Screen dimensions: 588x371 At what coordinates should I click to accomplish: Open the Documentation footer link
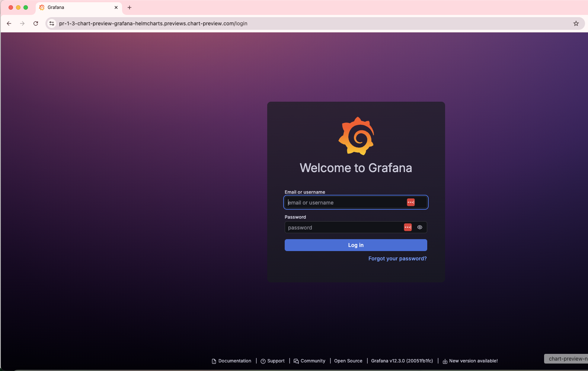(231, 361)
